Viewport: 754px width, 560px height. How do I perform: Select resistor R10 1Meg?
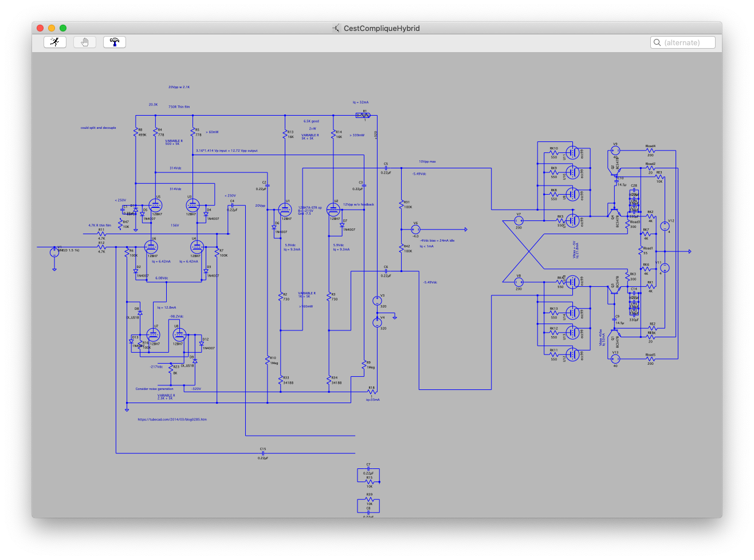point(268,360)
